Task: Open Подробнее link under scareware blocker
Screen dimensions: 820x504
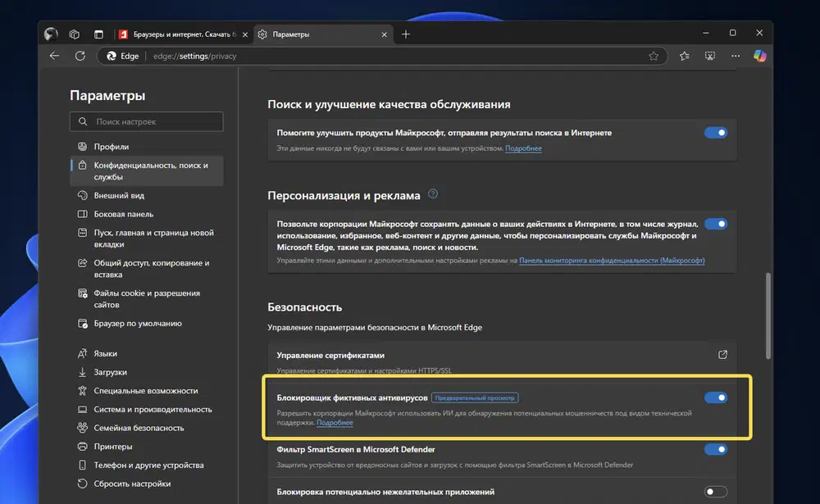Action: 335,422
